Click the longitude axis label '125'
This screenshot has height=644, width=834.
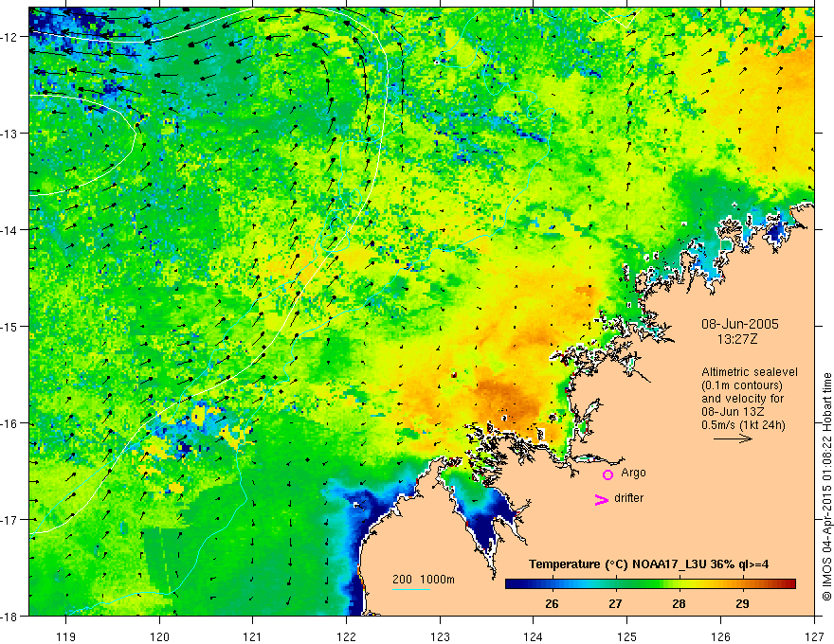pyautogui.click(x=627, y=636)
